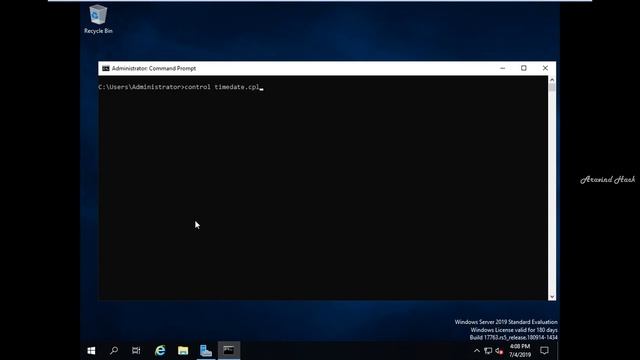Open the network status tray icon
640x360 pixels.
pyautogui.click(x=488, y=351)
